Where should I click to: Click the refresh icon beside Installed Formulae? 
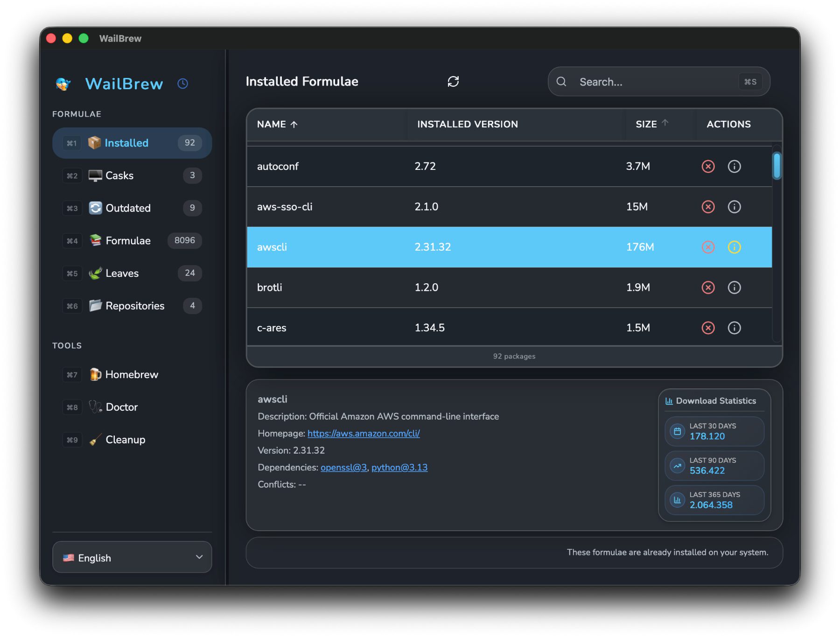453,82
